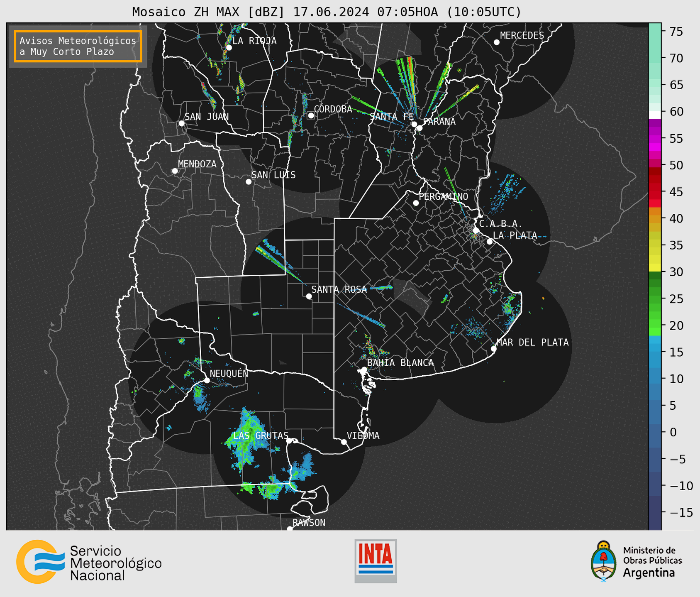Click the Mosaico ZH MAX title text
Screen dimensions: 700x597
coord(326,12)
